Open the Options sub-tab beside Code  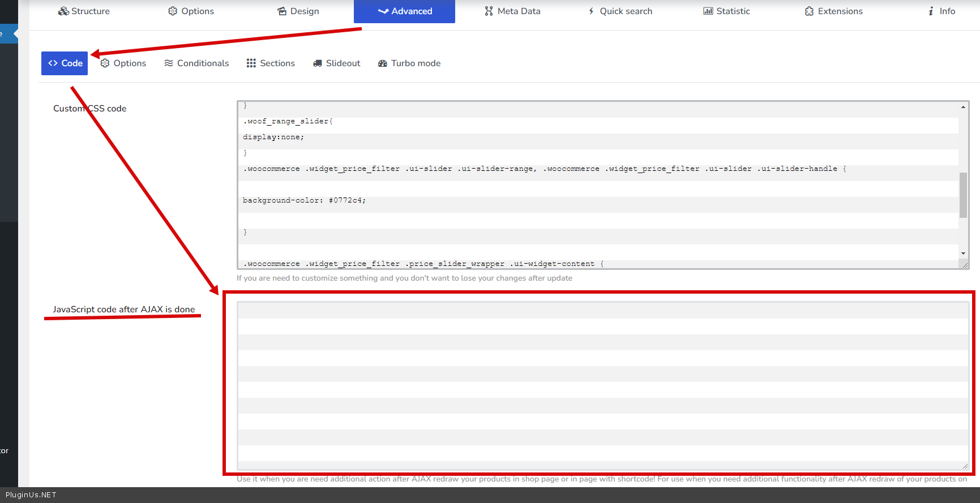(123, 63)
